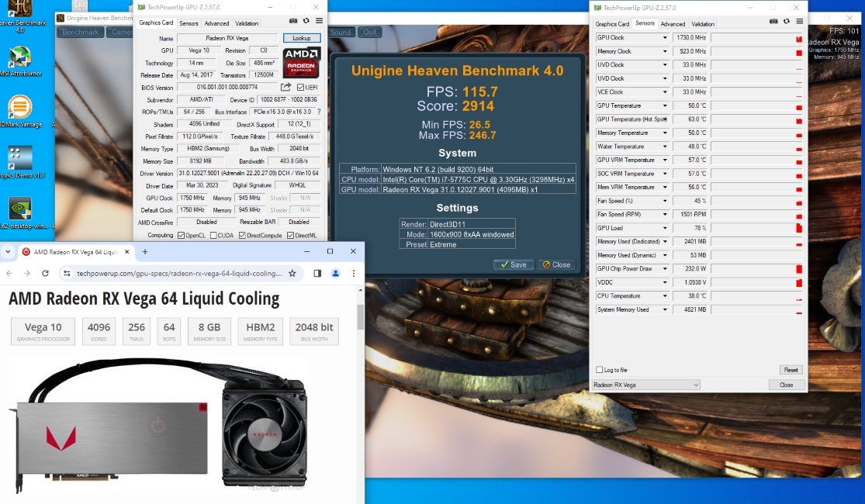Enable the Log to file checkbox
The height and width of the screenshot is (504, 865).
tap(599, 370)
